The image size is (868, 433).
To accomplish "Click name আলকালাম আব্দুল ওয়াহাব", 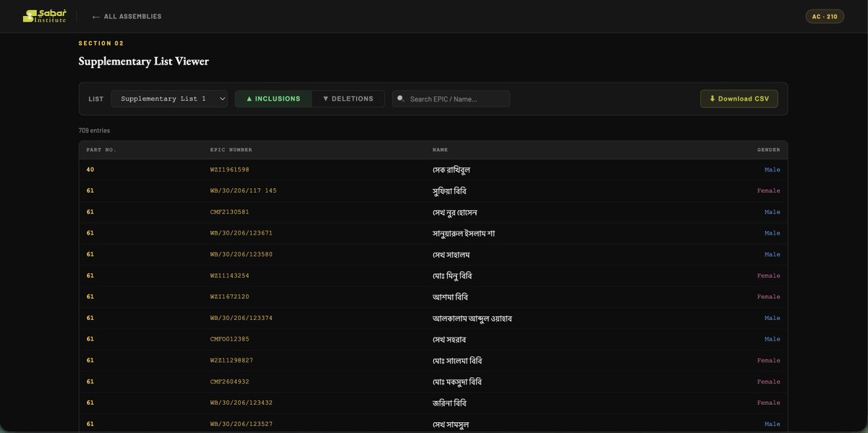I will [472, 318].
